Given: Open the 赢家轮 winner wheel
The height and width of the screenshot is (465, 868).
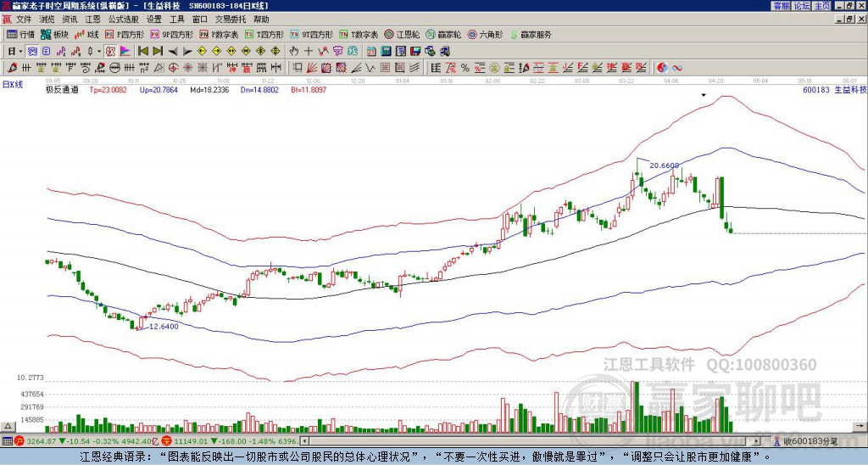Looking at the screenshot, I should click(443, 34).
